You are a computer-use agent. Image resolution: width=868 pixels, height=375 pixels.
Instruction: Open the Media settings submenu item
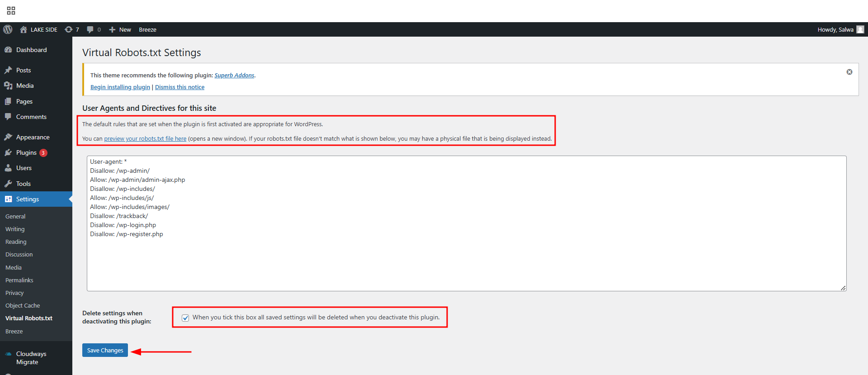pyautogui.click(x=14, y=268)
